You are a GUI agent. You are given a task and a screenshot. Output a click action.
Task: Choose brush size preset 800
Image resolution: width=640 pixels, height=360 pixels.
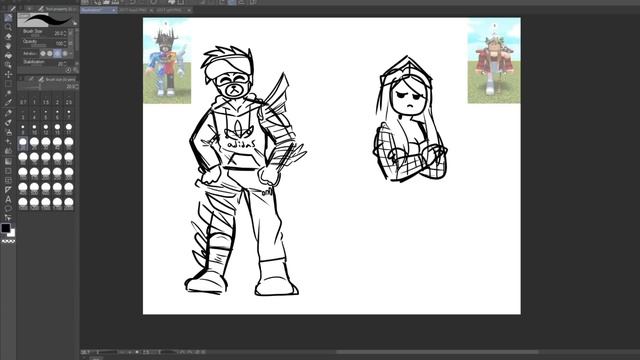pyautogui.click(x=69, y=188)
